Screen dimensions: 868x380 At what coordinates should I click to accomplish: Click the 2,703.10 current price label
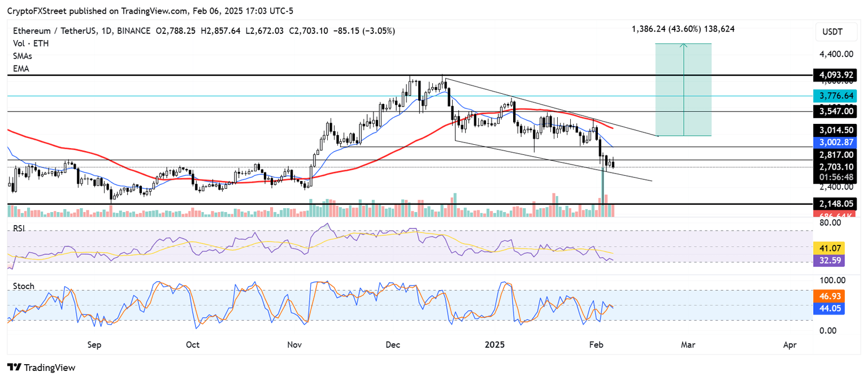pyautogui.click(x=835, y=166)
